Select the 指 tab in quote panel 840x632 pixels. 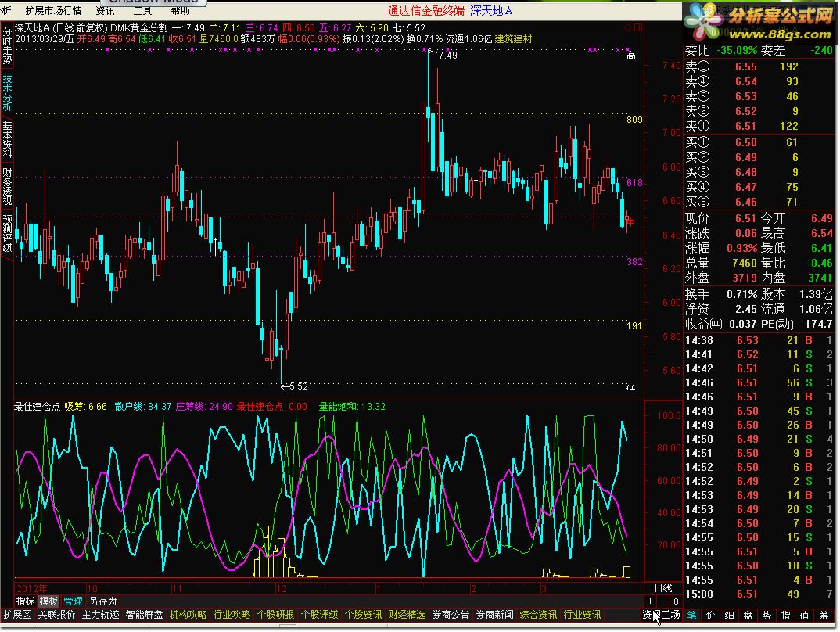786,616
